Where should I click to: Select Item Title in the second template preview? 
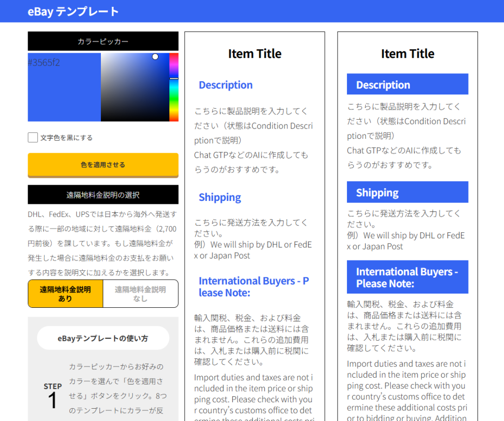[408, 54]
